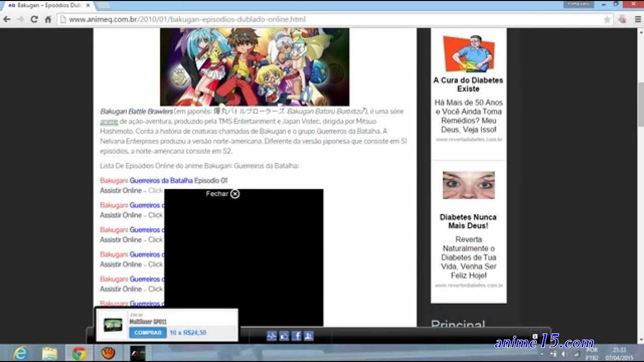Go back with the browser back arrow

pos(7,20)
